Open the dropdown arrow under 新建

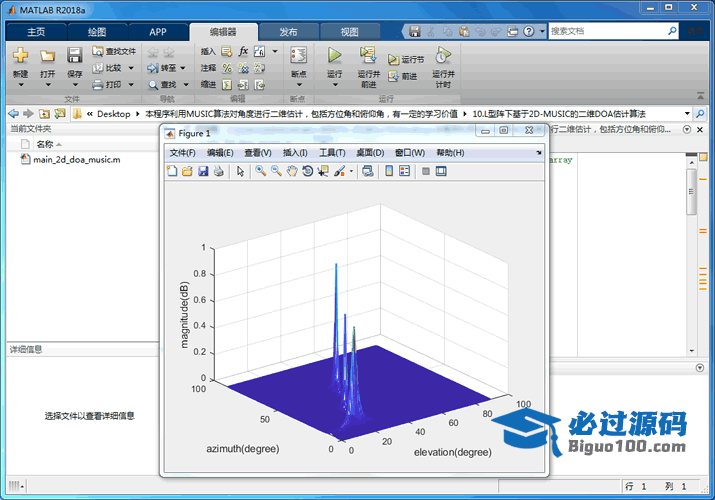(21, 85)
